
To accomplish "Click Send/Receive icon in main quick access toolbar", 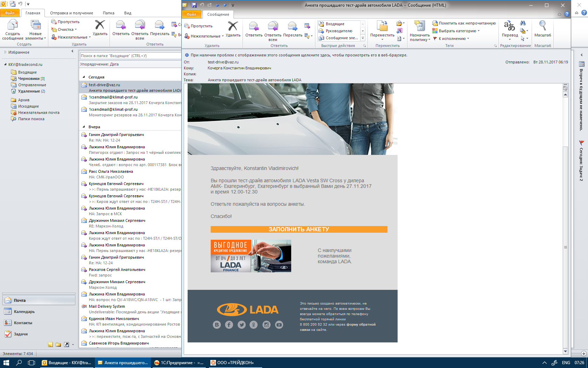I will [x=12, y=4].
